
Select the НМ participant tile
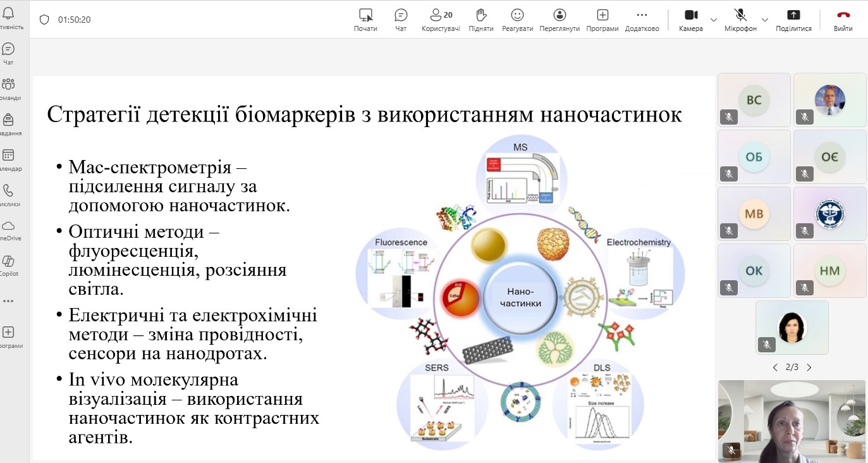(x=830, y=271)
